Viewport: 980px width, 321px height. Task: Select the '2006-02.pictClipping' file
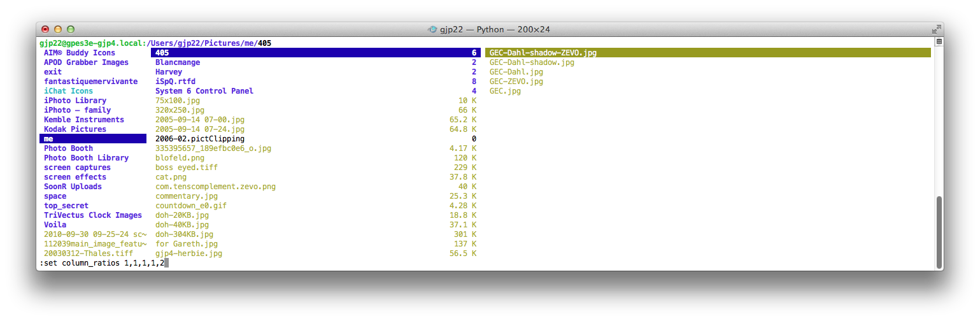point(200,139)
